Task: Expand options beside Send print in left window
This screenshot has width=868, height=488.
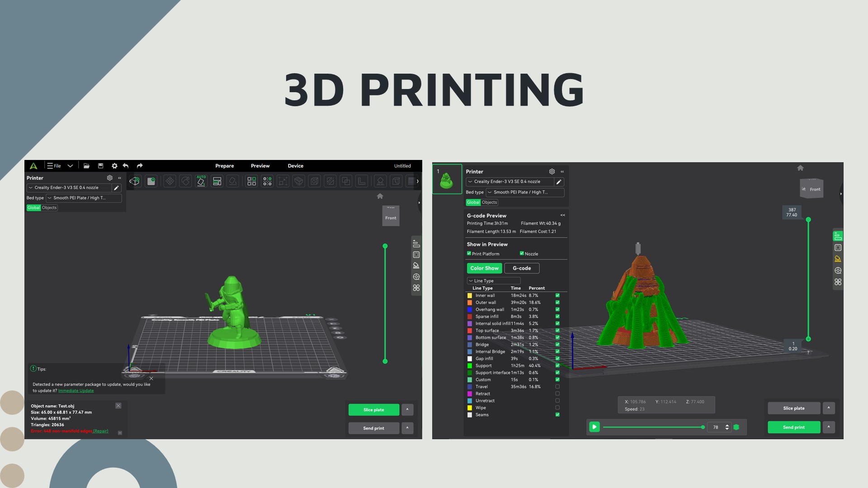Action: (x=407, y=428)
